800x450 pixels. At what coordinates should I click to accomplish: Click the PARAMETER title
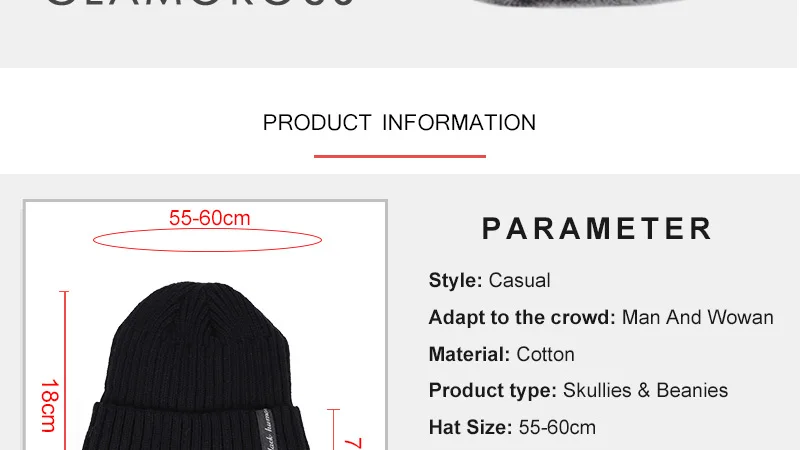[597, 228]
